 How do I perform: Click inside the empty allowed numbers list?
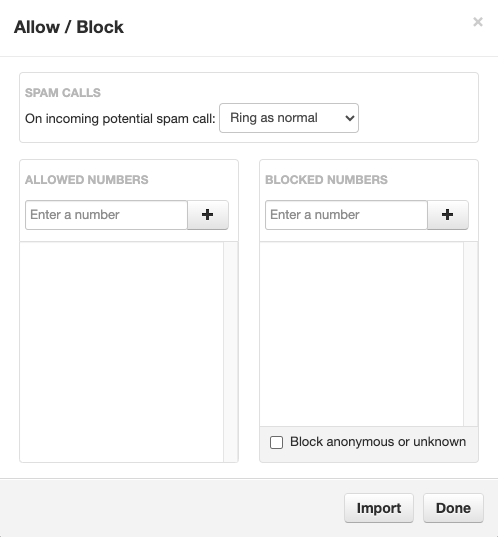(122, 352)
